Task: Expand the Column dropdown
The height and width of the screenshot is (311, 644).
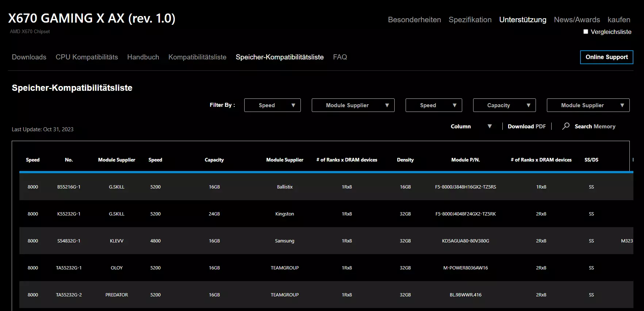Action: 471,127
